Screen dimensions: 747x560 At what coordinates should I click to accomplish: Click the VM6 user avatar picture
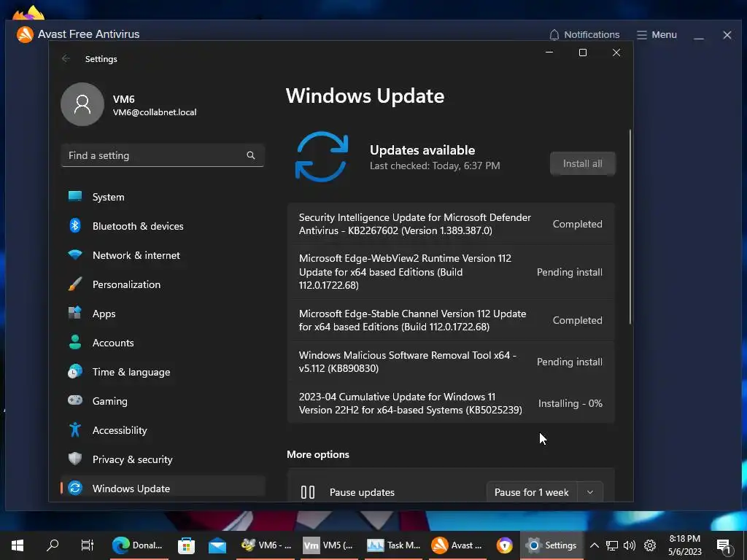pos(82,104)
